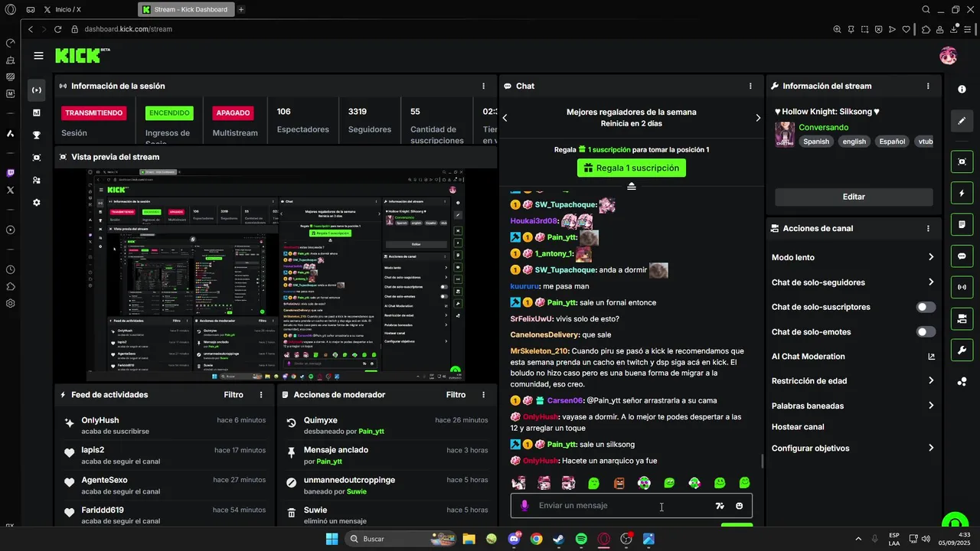The height and width of the screenshot is (551, 980).
Task: Click the Spanish tag chip
Action: pyautogui.click(x=816, y=142)
